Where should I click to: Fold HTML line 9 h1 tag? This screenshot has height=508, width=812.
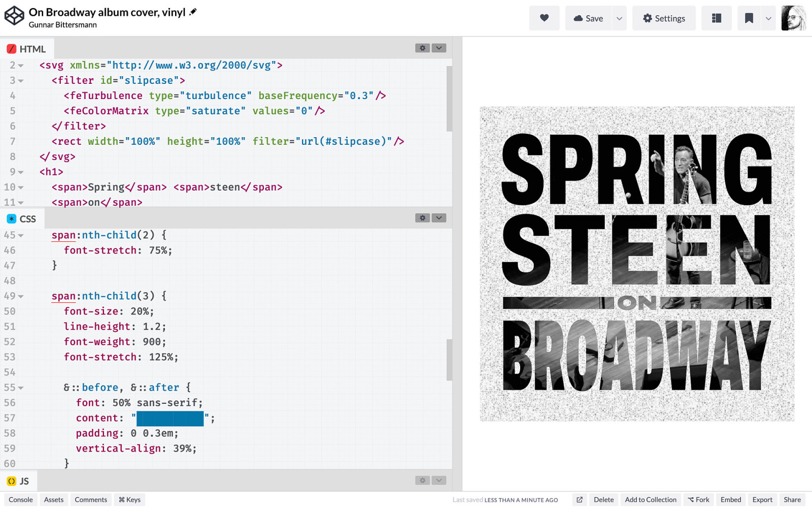coord(21,172)
